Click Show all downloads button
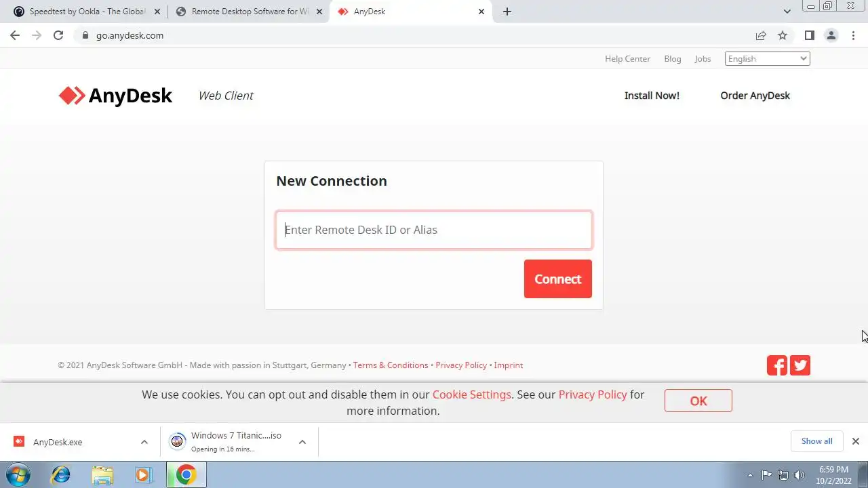This screenshot has width=868, height=488. [816, 441]
